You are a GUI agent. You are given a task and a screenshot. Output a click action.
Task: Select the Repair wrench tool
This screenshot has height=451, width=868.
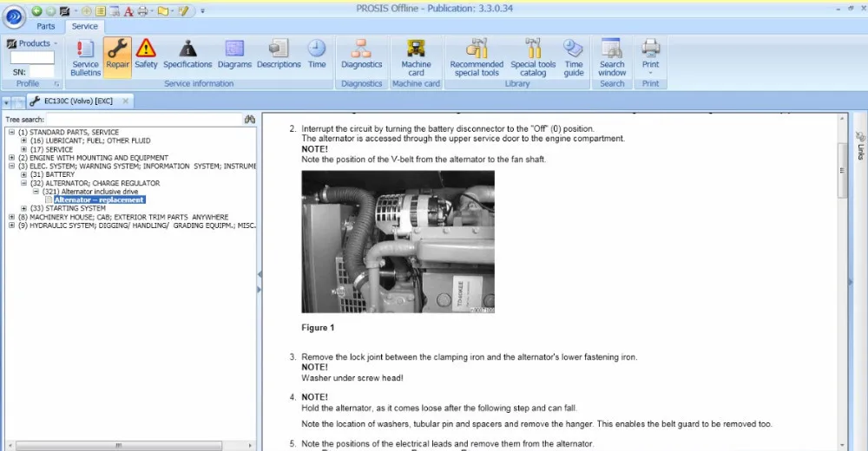coord(117,57)
